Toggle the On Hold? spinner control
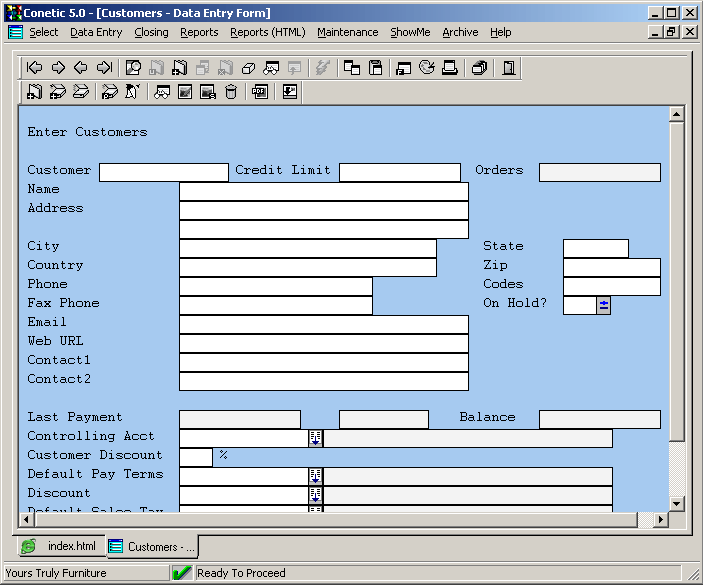The width and height of the screenshot is (703, 585). point(603,305)
